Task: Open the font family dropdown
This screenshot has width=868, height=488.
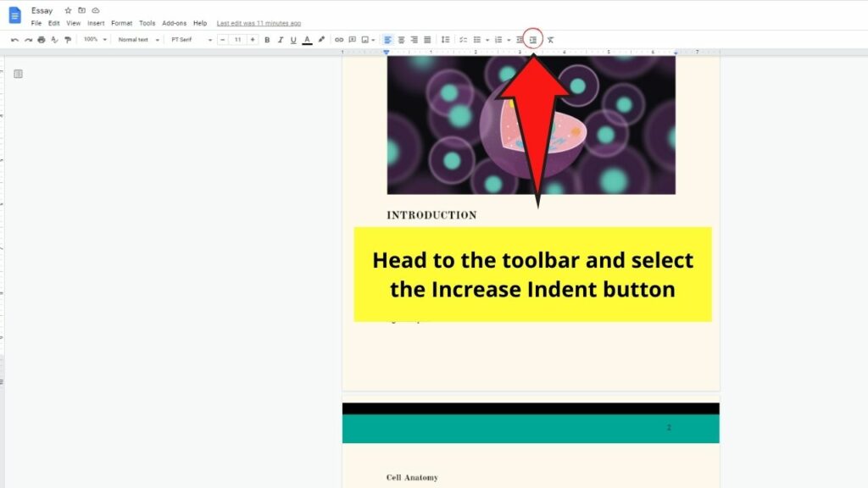Action: [x=188, y=39]
